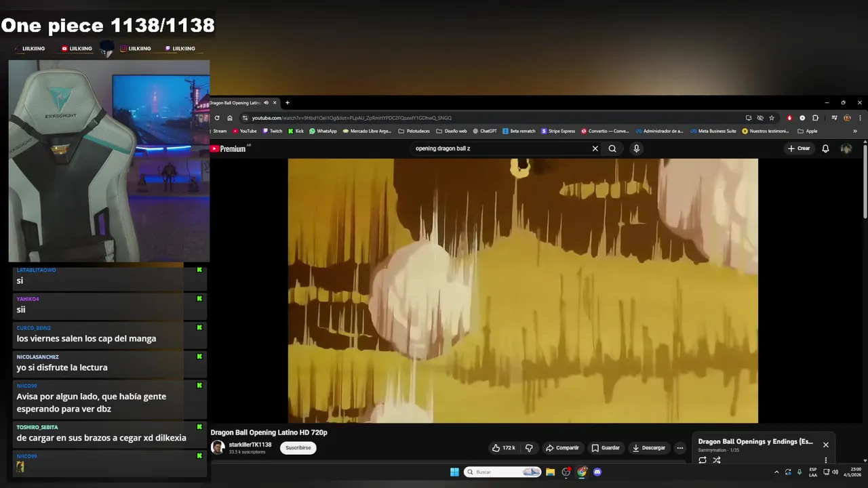
Task: Go to browser home page
Action: coord(230,118)
